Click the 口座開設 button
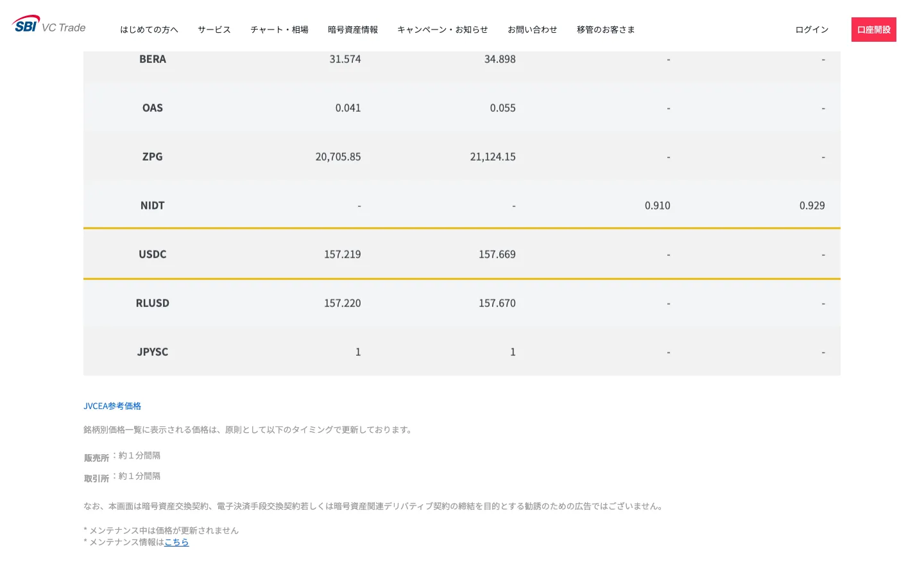This screenshot has height=578, width=924. click(x=874, y=30)
